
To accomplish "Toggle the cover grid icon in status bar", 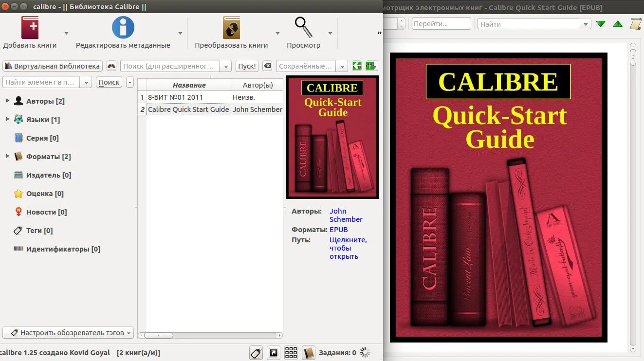I will pos(291,353).
